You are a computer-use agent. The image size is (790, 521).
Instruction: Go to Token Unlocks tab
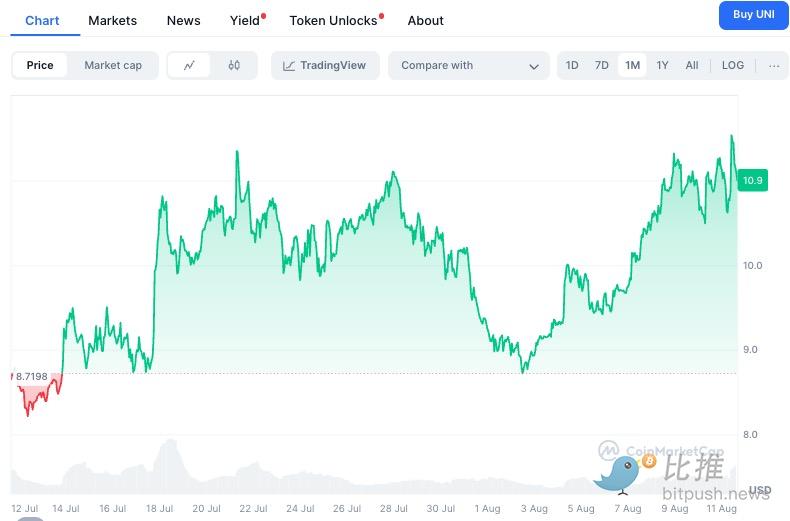[334, 20]
